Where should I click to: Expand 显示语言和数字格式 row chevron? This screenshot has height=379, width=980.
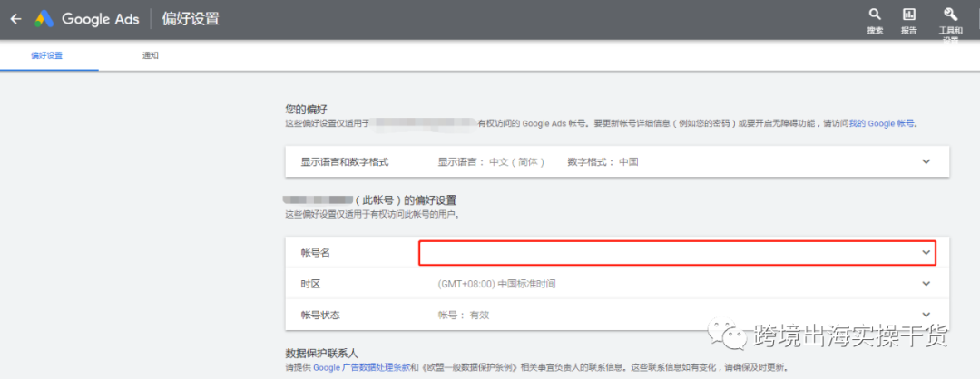(x=926, y=161)
